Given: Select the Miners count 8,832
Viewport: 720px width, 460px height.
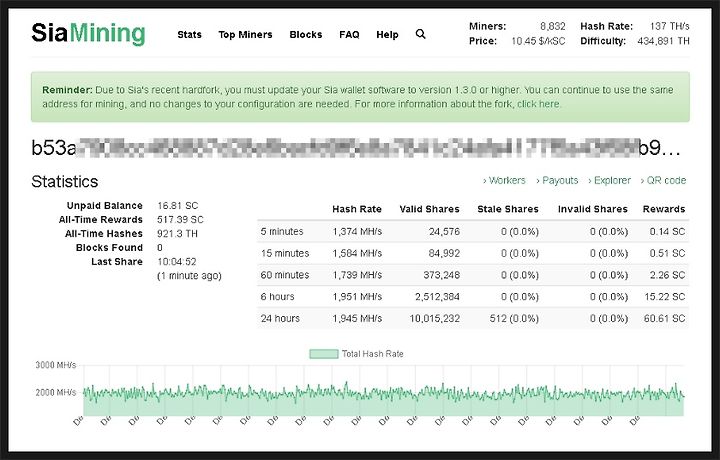Looking at the screenshot, I should click(553, 26).
